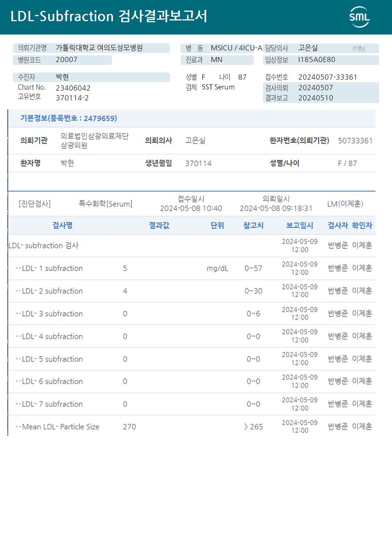This screenshot has height=554, width=392.
Task: Select birth date value '370114'
Action: [x=198, y=163]
